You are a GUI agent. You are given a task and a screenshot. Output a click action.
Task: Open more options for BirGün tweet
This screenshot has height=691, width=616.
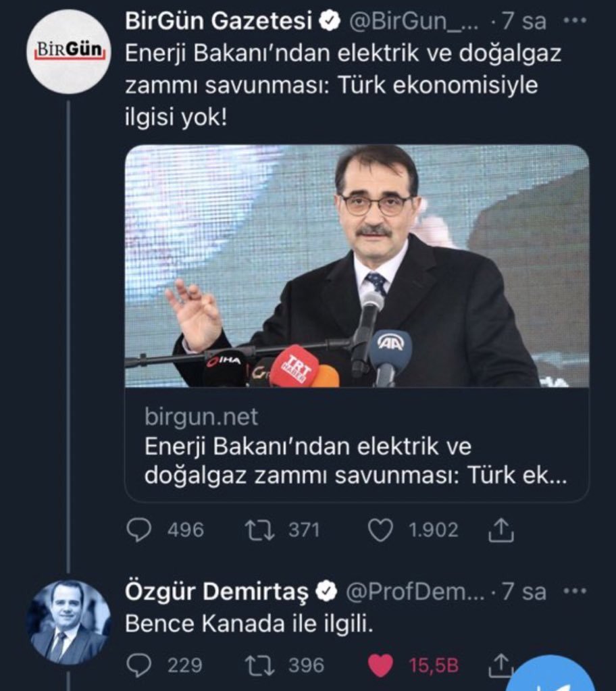575,22
